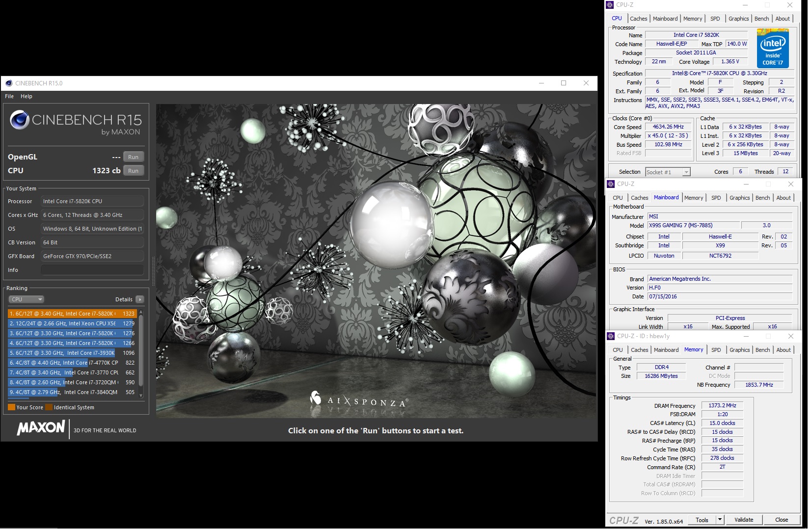Click the GFX Board GeForce GTX 970 field
The image size is (812, 530).
(x=92, y=256)
